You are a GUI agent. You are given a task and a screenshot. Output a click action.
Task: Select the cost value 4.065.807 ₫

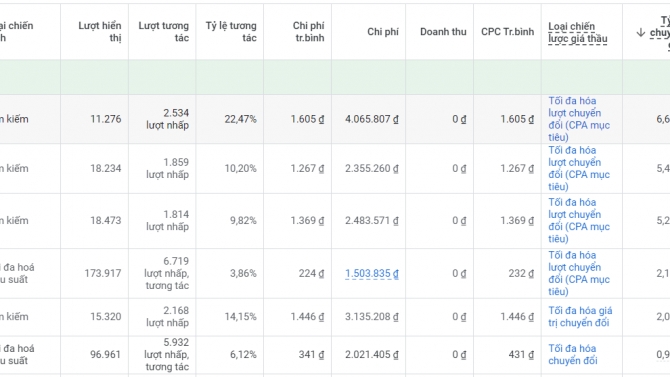click(372, 119)
